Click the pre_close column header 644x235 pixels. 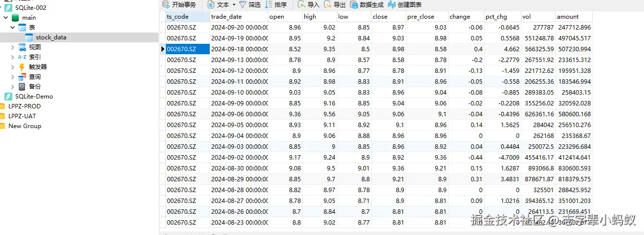click(x=427, y=17)
